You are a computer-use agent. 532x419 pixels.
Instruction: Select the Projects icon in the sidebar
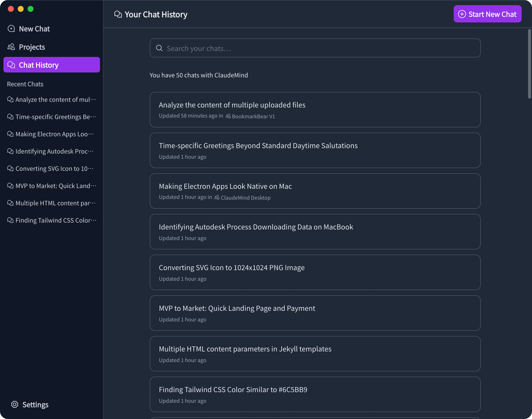[11, 47]
